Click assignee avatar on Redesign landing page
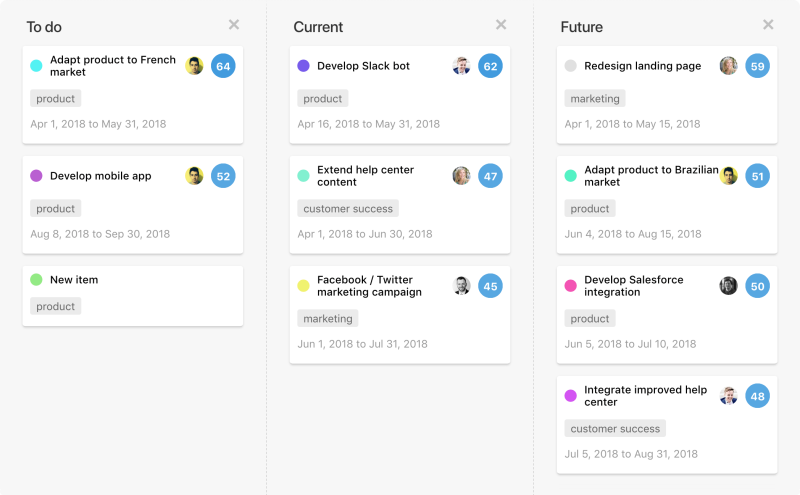Viewport: 800px width, 495px height. pos(728,66)
